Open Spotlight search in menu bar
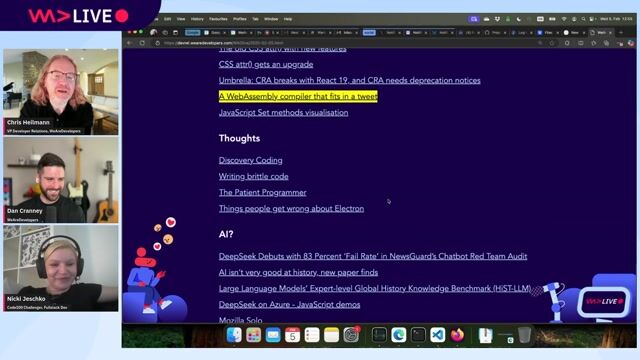This screenshot has height=360, width=640. [x=584, y=19]
